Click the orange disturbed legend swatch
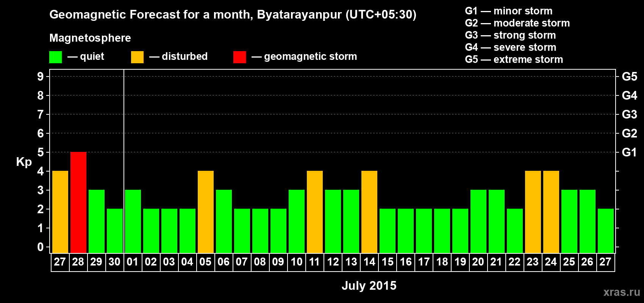Screen dimensions: 644x303 click(138, 57)
